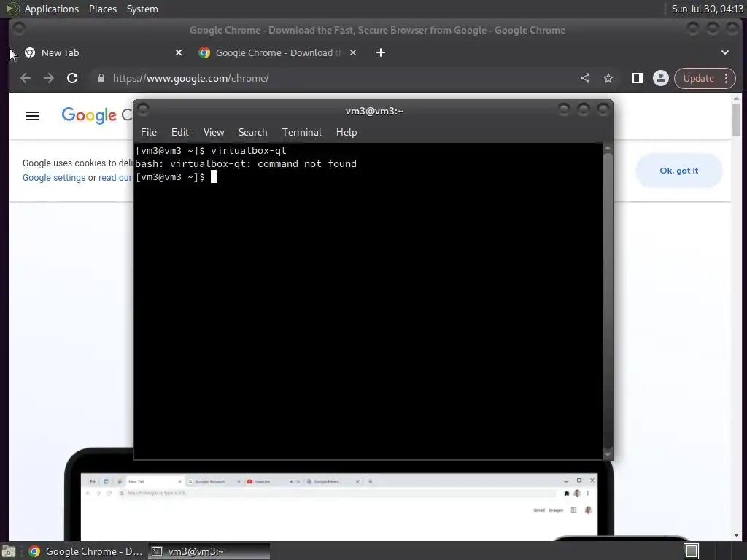Click workspace switcher in bottom panel
Screen dimensions: 747x560
691,551
